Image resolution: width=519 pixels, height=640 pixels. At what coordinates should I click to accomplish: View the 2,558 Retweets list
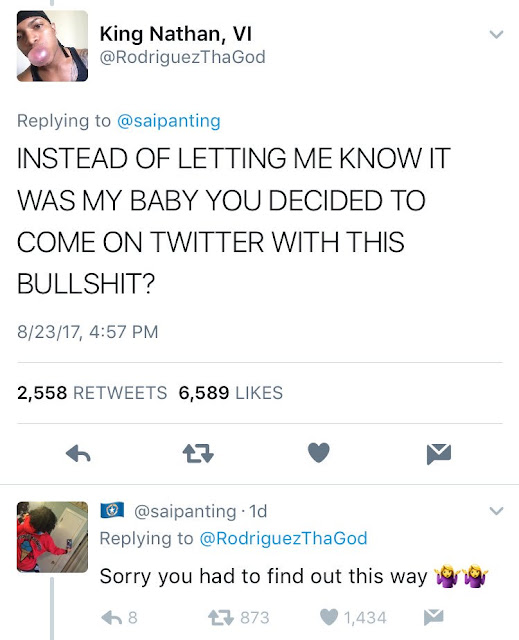(92, 393)
